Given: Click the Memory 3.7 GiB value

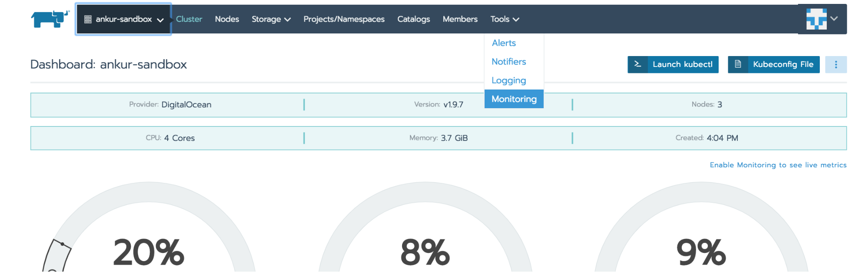Looking at the screenshot, I should 454,138.
